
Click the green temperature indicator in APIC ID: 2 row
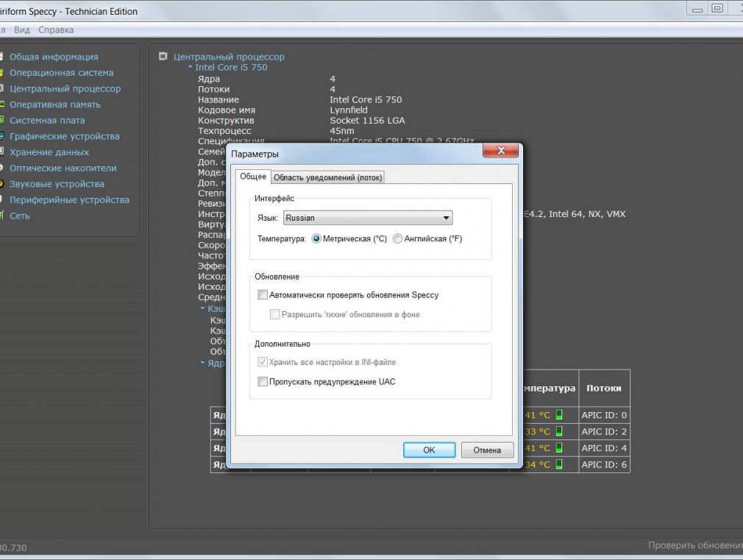click(559, 431)
